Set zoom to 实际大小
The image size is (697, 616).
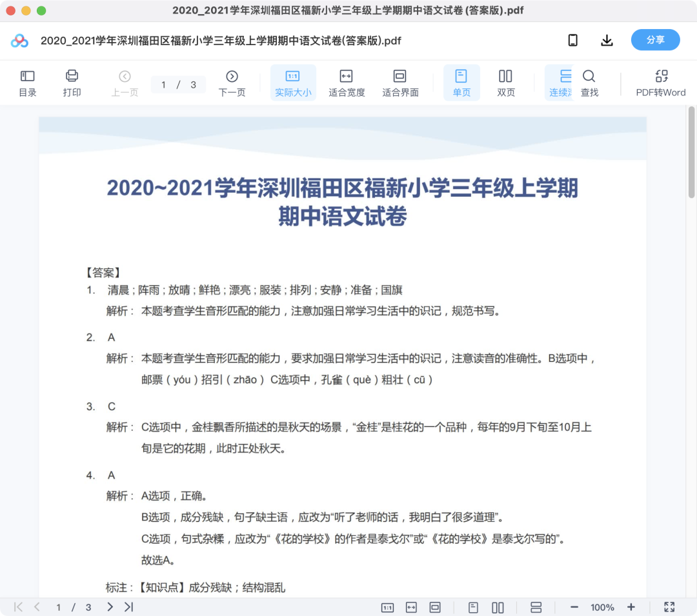click(293, 83)
